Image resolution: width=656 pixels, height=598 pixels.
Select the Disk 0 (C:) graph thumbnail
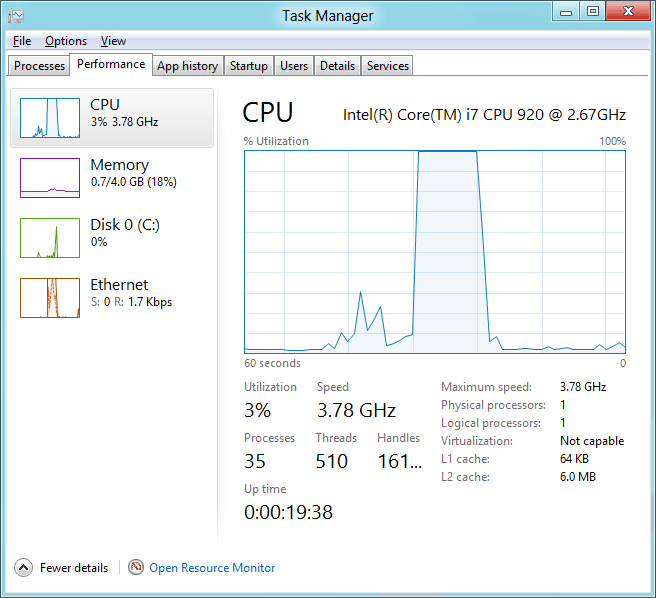[50, 238]
